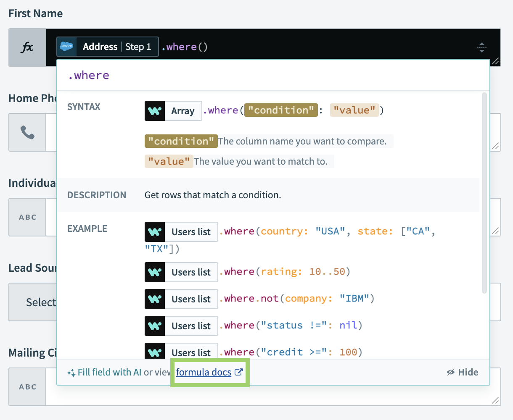The height and width of the screenshot is (420, 513).
Task: Click the .where() formula text
Action: pos(184,47)
